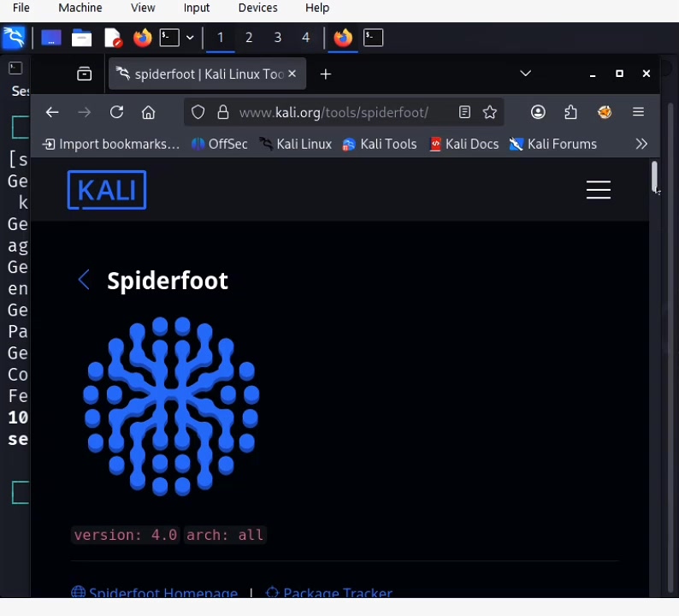Open the VirtualBox File menu
Viewport: 679px width, 616px height.
pos(21,8)
